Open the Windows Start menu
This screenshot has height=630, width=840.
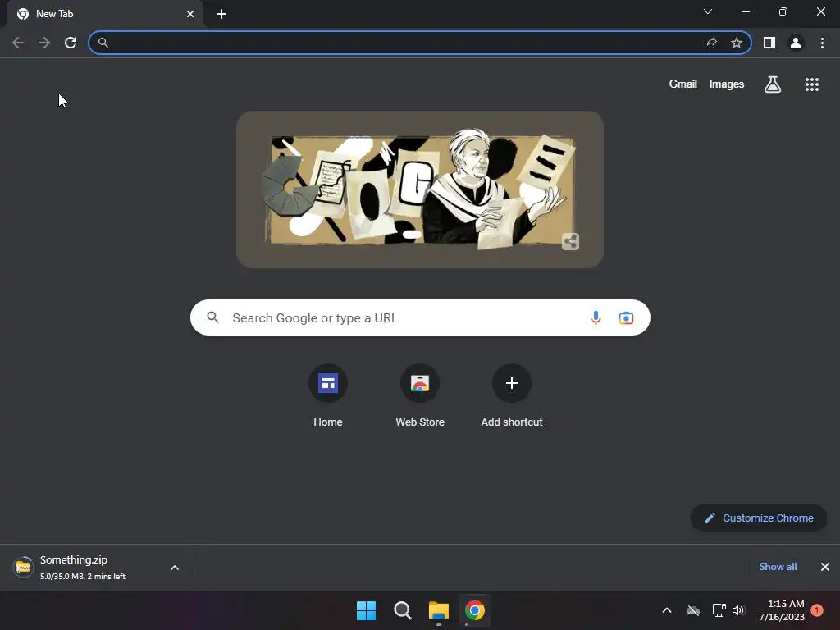tap(367, 610)
